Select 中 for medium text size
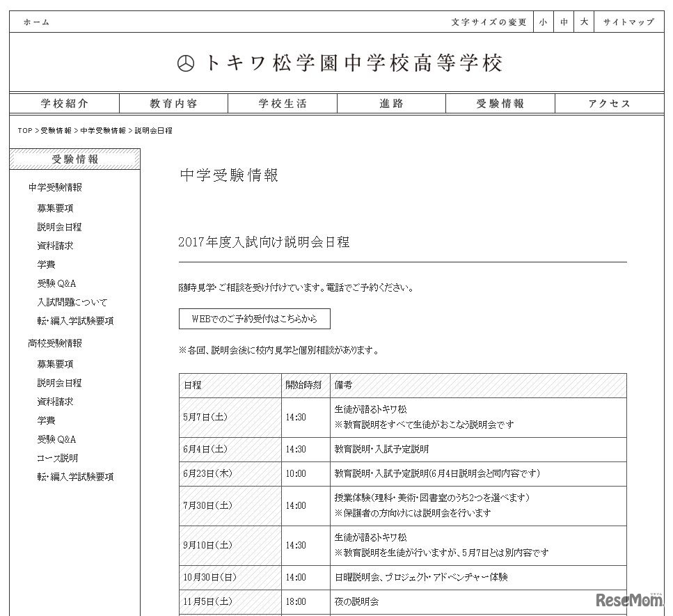This screenshot has height=616, width=673. pos(564,22)
